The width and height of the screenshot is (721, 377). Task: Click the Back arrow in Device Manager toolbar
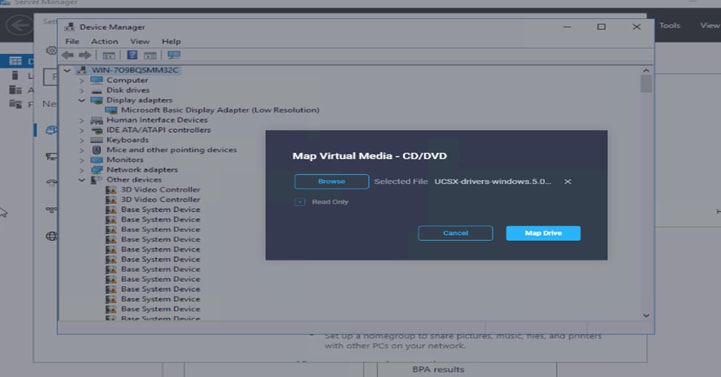coord(68,55)
